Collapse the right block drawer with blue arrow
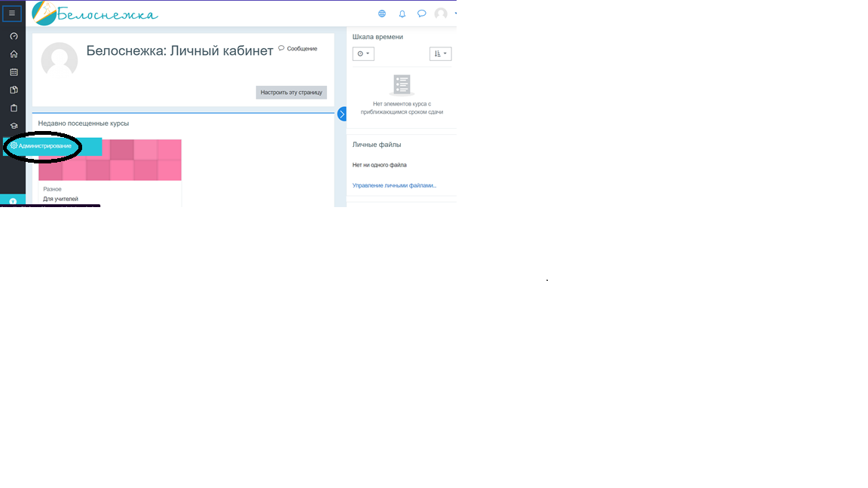Viewport: 868px width, 488px height. point(341,114)
